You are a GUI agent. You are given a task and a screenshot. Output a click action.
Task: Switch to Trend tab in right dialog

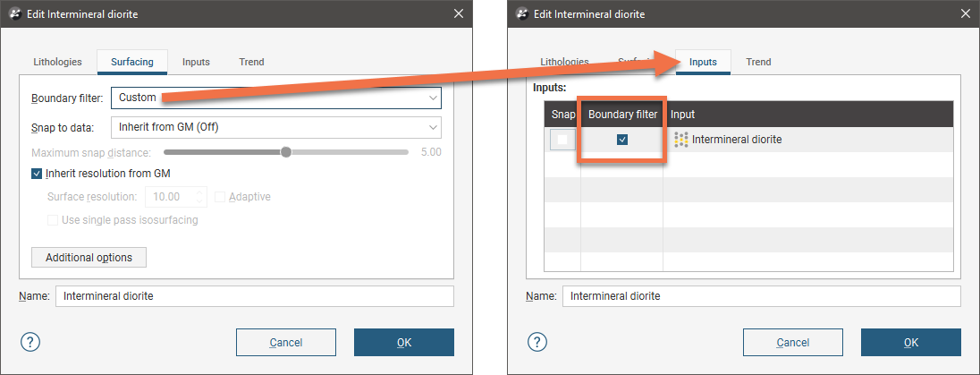click(x=759, y=62)
